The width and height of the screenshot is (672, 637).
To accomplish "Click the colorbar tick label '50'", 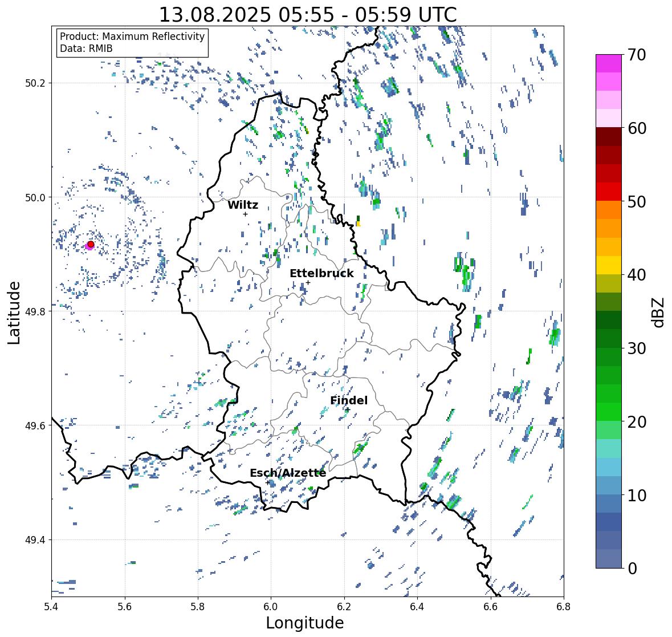I will coord(637,201).
